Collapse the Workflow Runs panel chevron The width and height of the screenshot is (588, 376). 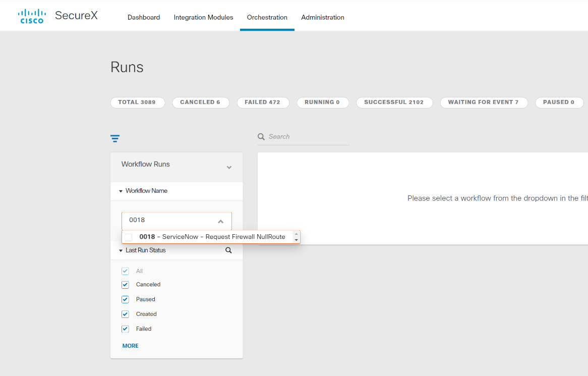[229, 168]
